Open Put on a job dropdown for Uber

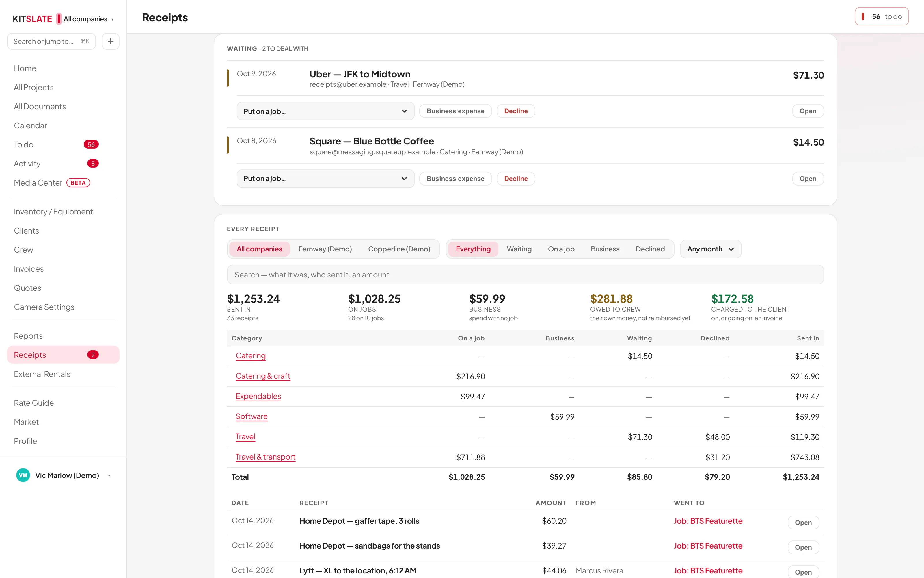325,111
